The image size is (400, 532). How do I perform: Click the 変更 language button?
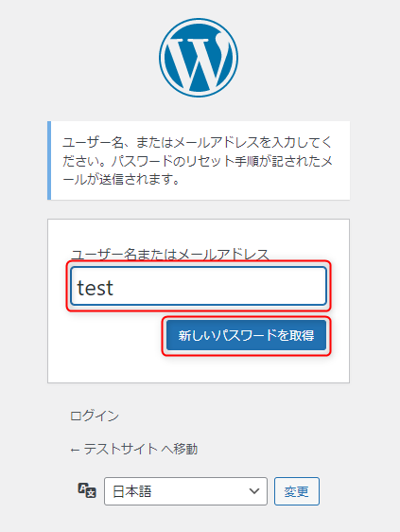297,491
